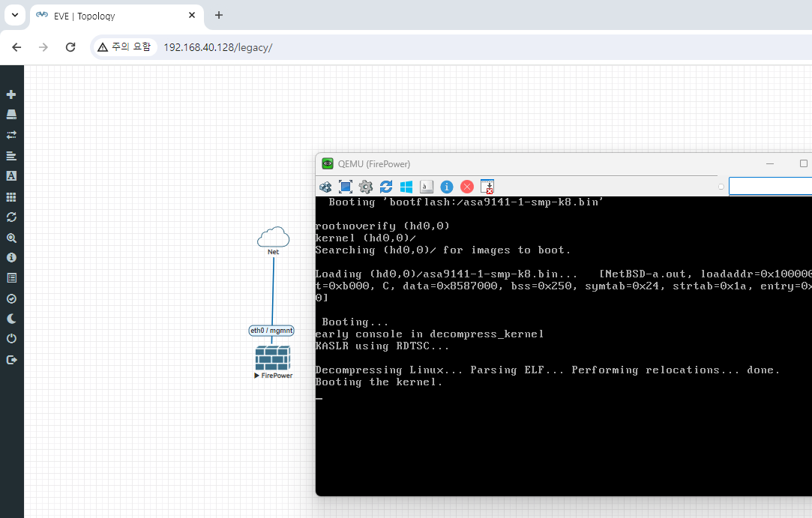This screenshot has width=812, height=518.
Task: Click the hide toolbar icon in QEMU
Action: point(487,187)
